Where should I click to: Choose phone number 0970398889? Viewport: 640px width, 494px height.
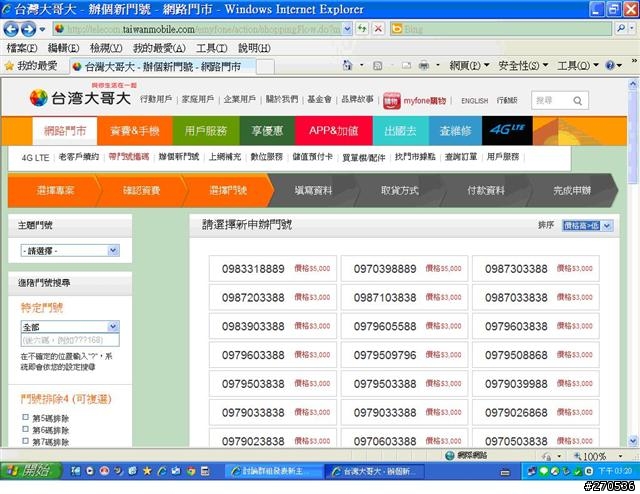pyautogui.click(x=404, y=269)
